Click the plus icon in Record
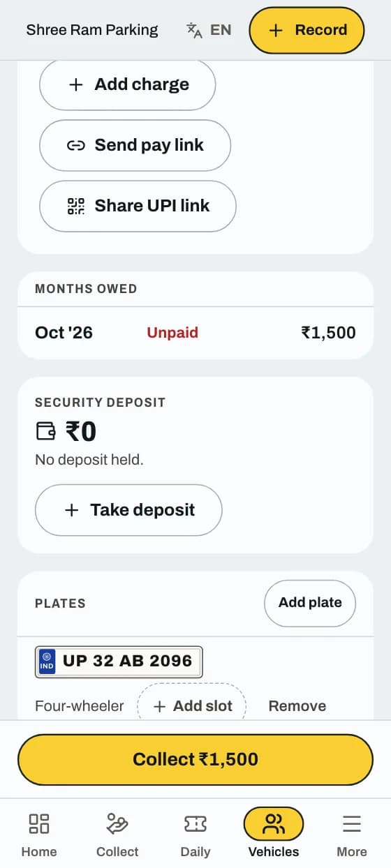Viewport: 391px width, 868px height. click(276, 30)
